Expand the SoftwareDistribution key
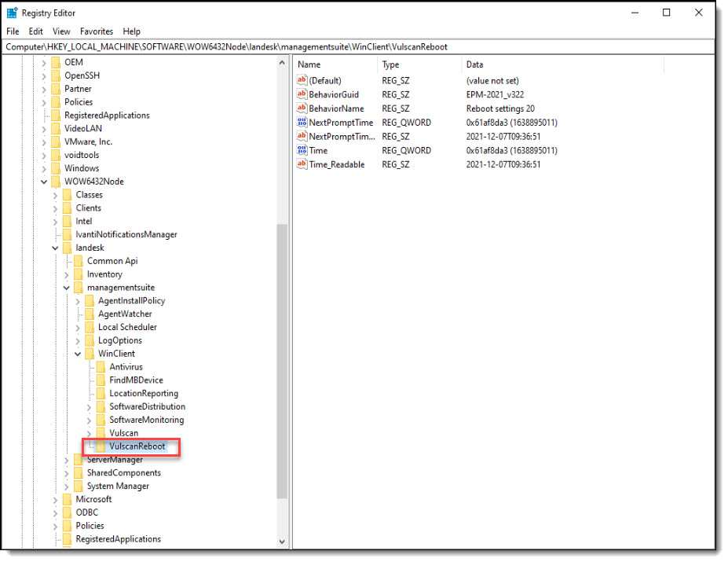This screenshot has width=728, height=562. coord(89,406)
